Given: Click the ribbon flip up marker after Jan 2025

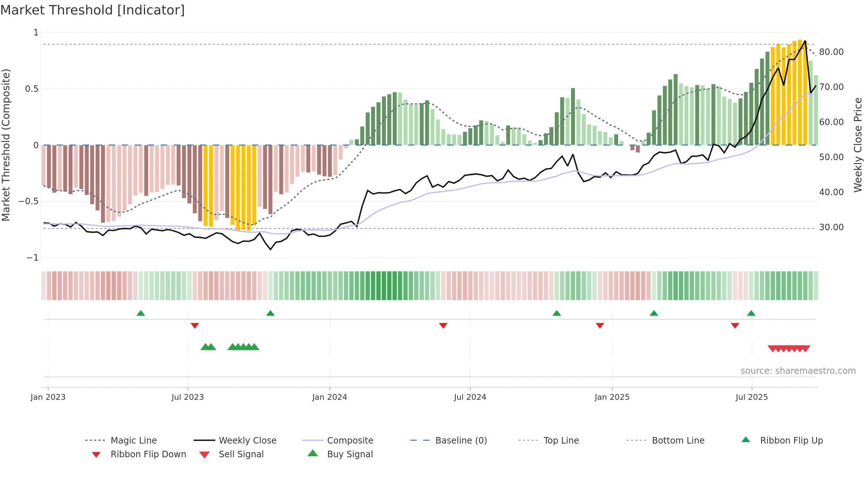Looking at the screenshot, I should coord(654,313).
